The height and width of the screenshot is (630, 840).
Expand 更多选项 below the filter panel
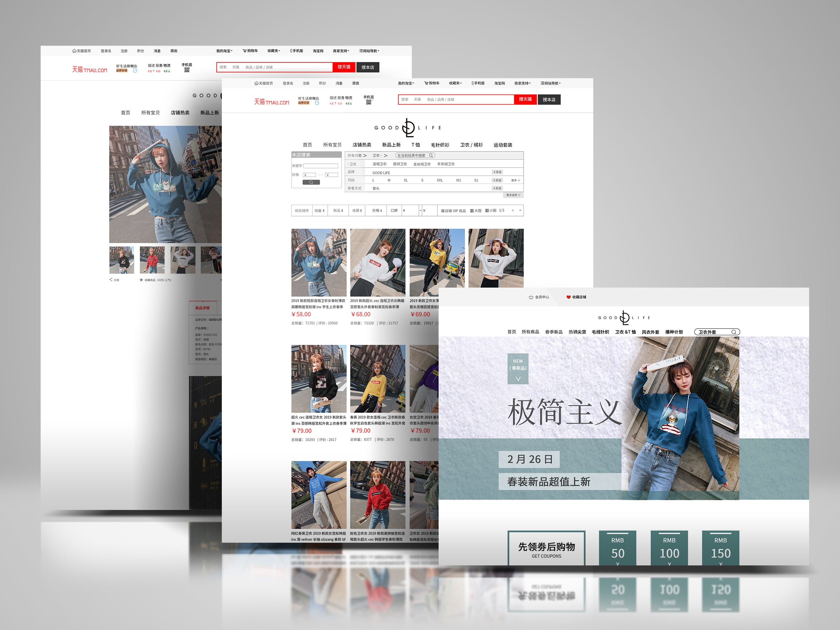click(513, 195)
